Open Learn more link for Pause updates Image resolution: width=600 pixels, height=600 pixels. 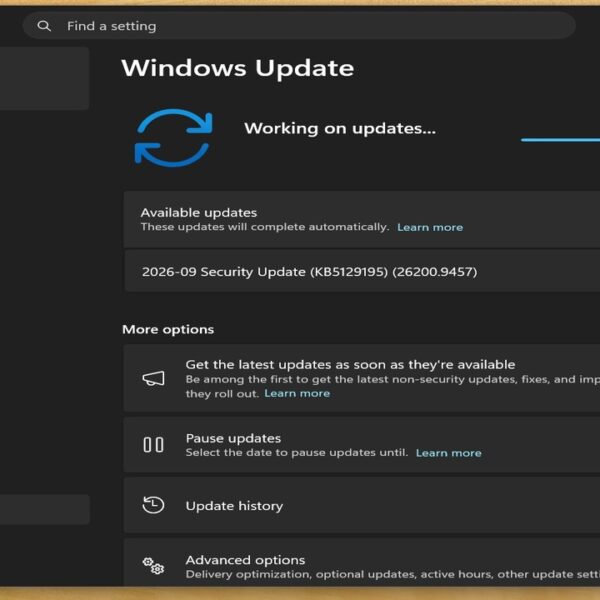[x=448, y=453]
